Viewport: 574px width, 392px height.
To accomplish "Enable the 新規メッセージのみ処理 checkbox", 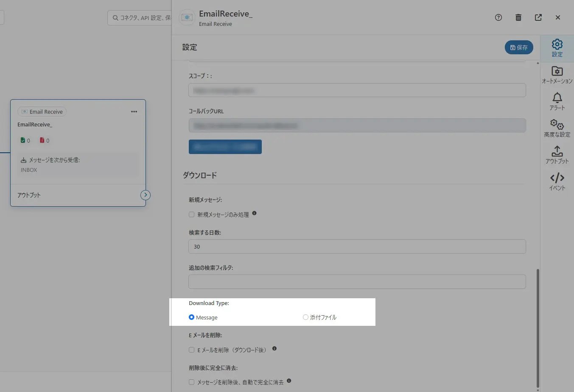I will [x=191, y=214].
